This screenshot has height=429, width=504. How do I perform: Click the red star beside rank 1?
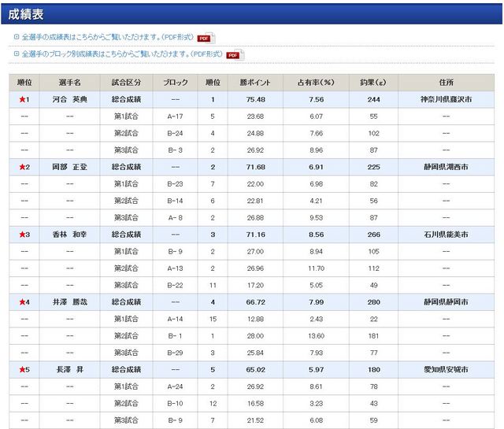pyautogui.click(x=21, y=100)
